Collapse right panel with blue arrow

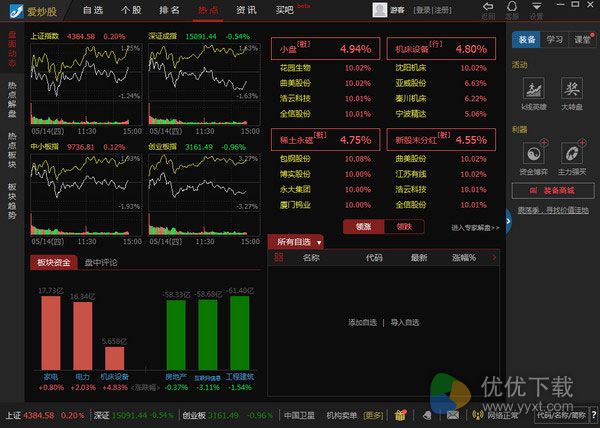(508, 221)
